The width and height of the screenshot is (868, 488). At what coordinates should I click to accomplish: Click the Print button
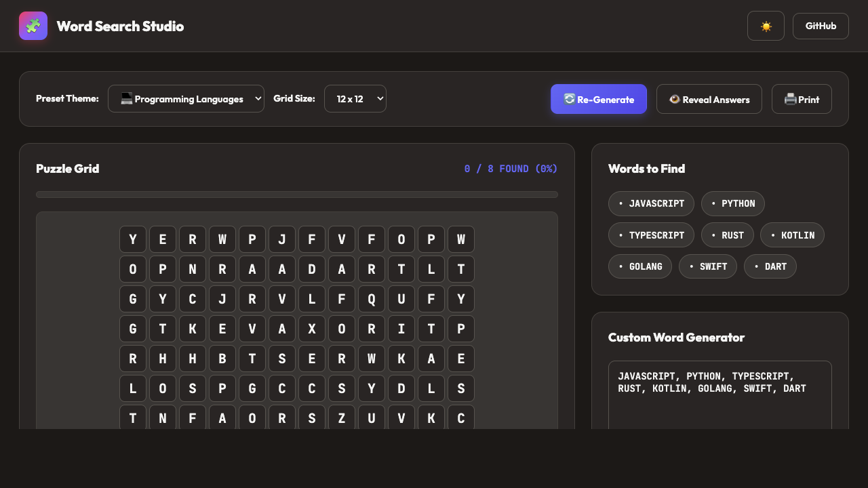[x=802, y=99]
